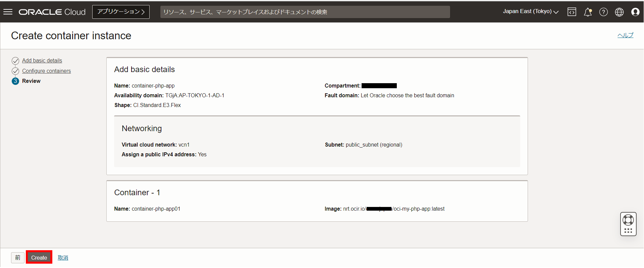This screenshot has height=268, width=644.
Task: Click the checkmark icon beside Configure containers
Action: (15, 71)
